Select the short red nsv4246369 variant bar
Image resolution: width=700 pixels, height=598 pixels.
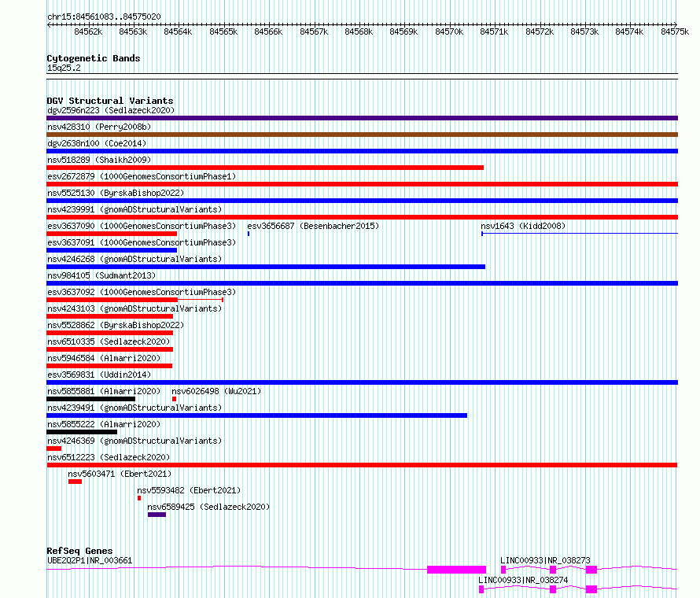(x=53, y=448)
